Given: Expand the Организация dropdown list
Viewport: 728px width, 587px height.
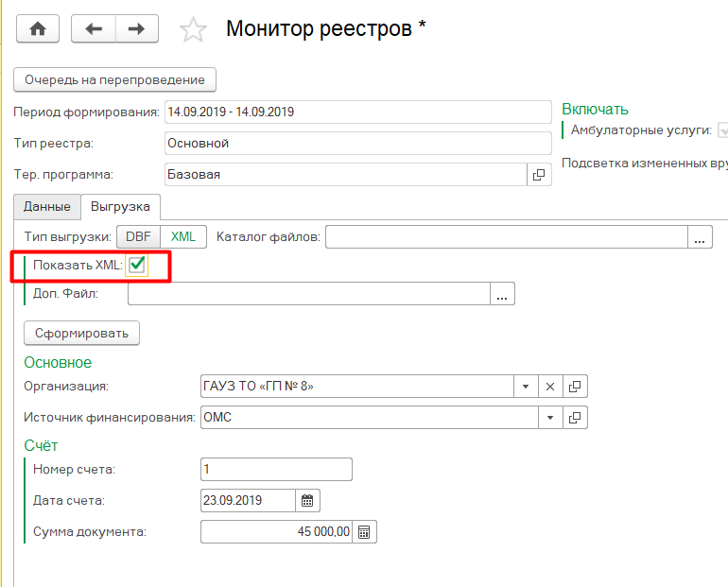Looking at the screenshot, I should pyautogui.click(x=526, y=386).
